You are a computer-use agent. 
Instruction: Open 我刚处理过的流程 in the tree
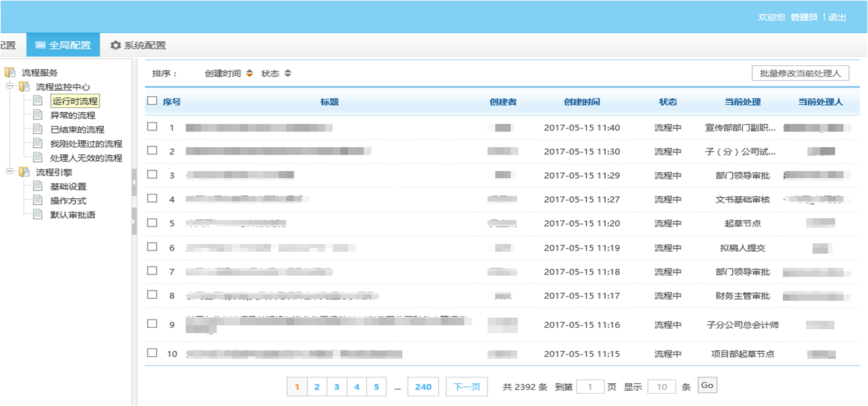click(x=86, y=144)
